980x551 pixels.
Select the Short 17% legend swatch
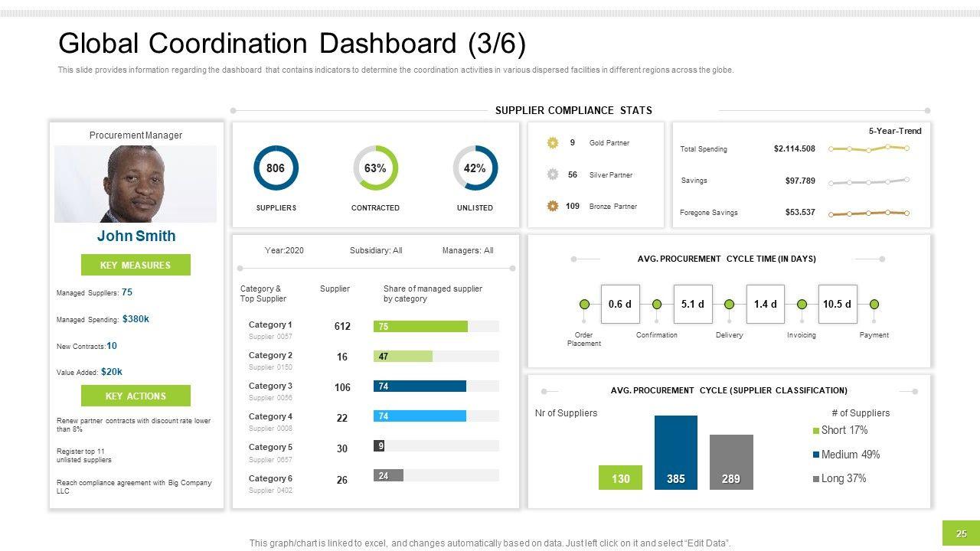816,431
